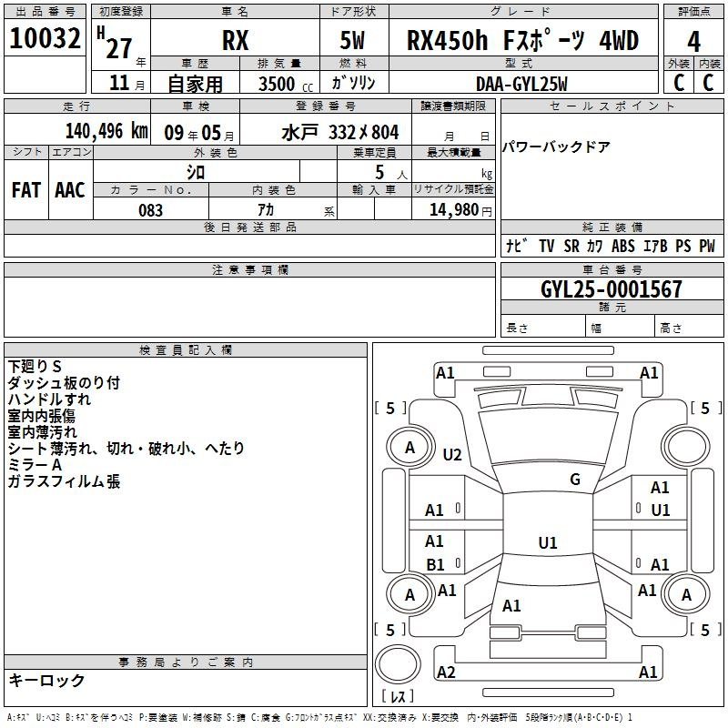The image size is (728, 728).
Task: Click vehicle history 自家用
Action: pos(196,84)
